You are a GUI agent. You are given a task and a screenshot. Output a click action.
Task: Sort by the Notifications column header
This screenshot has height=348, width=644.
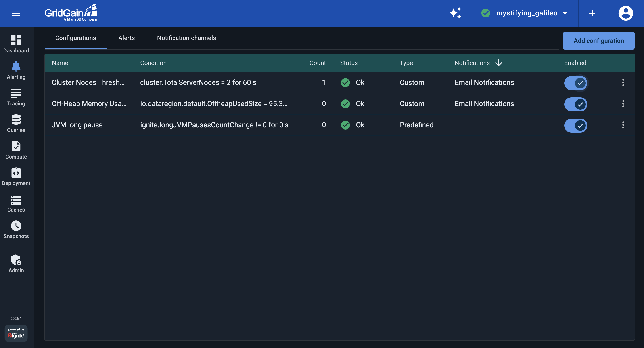(x=472, y=63)
